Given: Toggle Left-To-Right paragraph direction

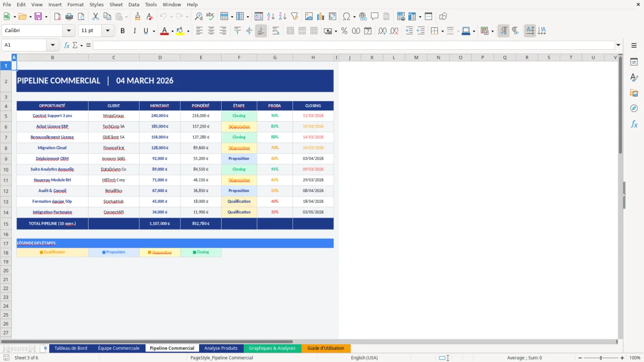Looking at the screenshot, I should coord(503,31).
